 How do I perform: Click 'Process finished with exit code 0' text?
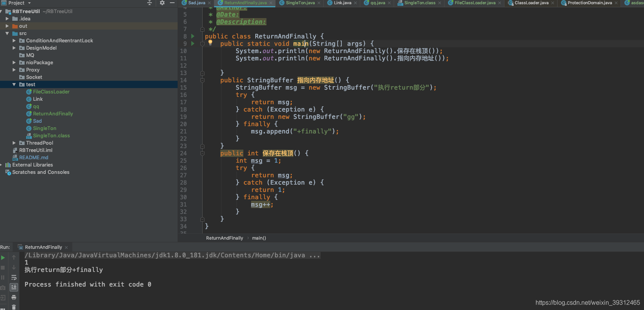point(88,285)
